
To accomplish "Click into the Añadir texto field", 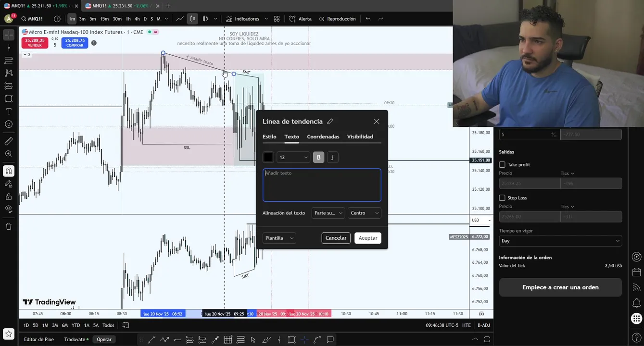I will pos(322,185).
